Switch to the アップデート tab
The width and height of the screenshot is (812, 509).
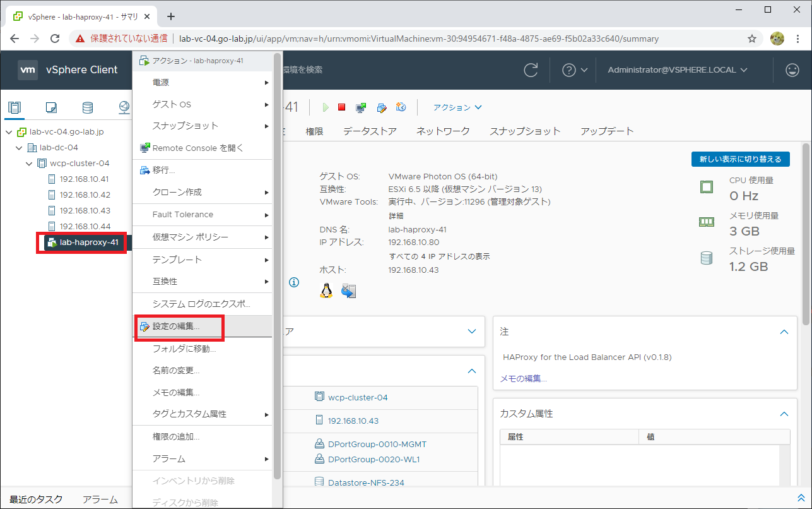point(607,131)
